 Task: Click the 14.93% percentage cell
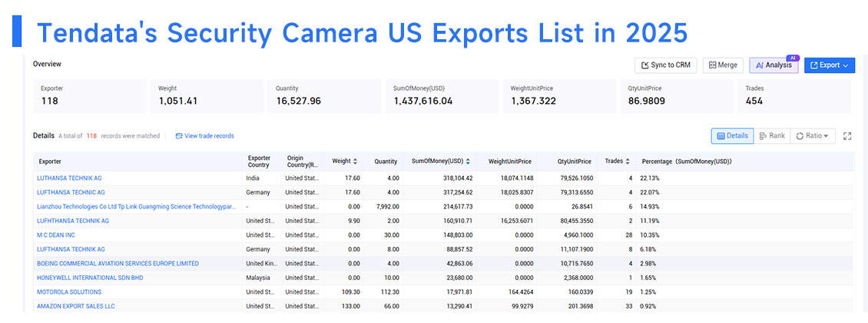click(651, 207)
